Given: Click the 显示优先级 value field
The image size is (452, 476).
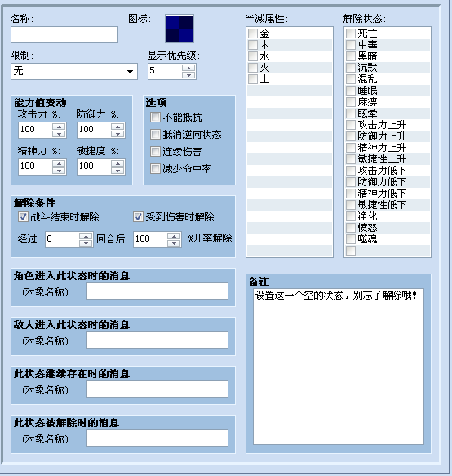Looking at the screenshot, I should [166, 71].
